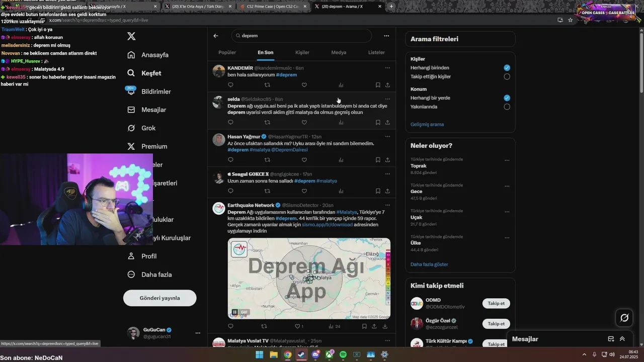Switch to CS2 Prime Case browser tab

[x=273, y=7]
